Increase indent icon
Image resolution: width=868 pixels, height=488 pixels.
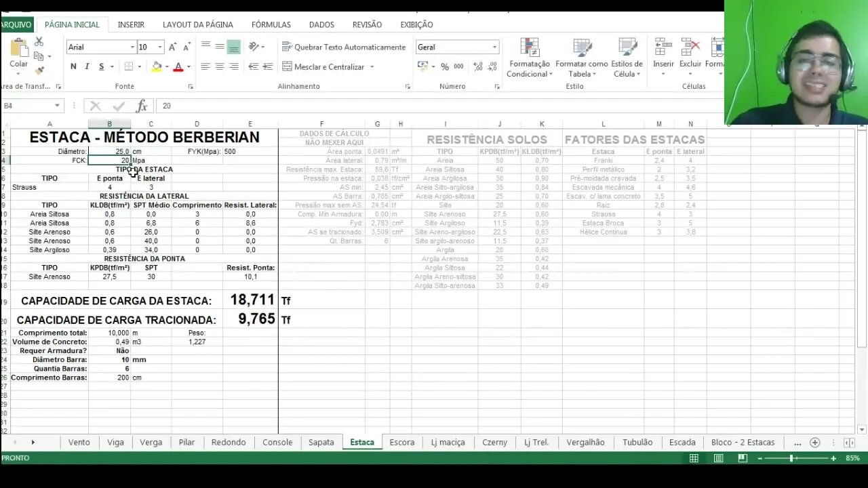[x=268, y=66]
